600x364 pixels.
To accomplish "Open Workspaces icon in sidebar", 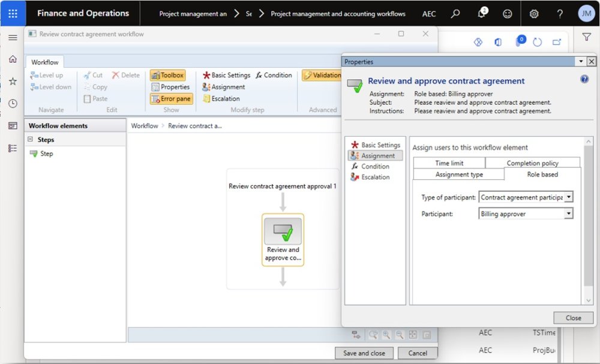I will tap(13, 125).
